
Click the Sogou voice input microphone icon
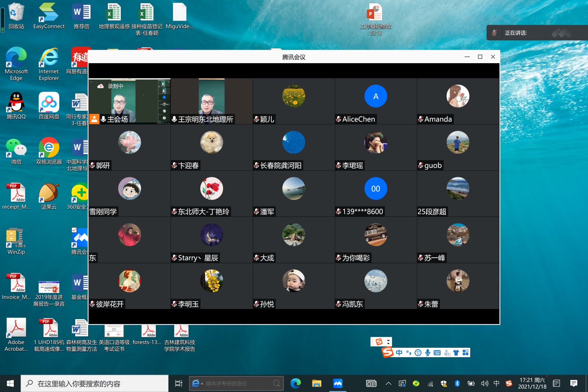(x=427, y=353)
